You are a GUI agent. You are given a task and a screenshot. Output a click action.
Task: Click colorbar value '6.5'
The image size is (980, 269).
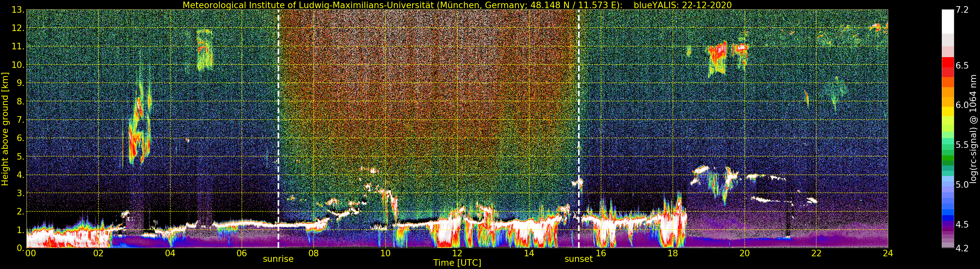[x=962, y=65]
